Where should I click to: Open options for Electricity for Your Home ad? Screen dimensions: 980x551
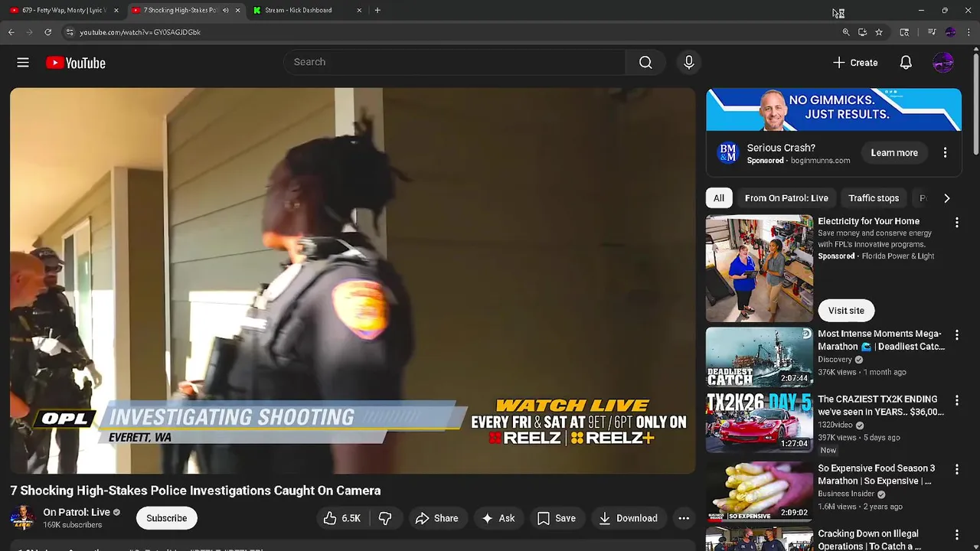coord(956,222)
